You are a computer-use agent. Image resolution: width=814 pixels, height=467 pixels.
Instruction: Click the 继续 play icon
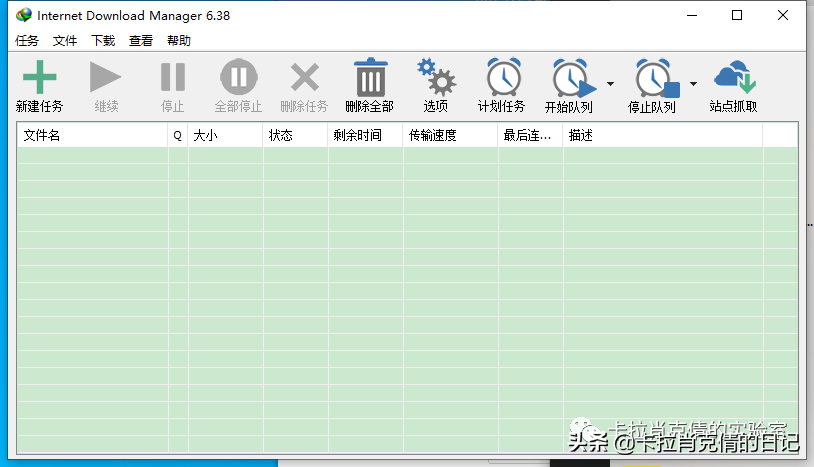(x=105, y=77)
